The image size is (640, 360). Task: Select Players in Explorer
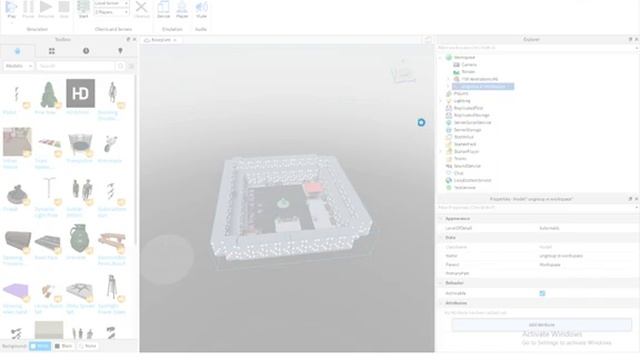[461, 93]
